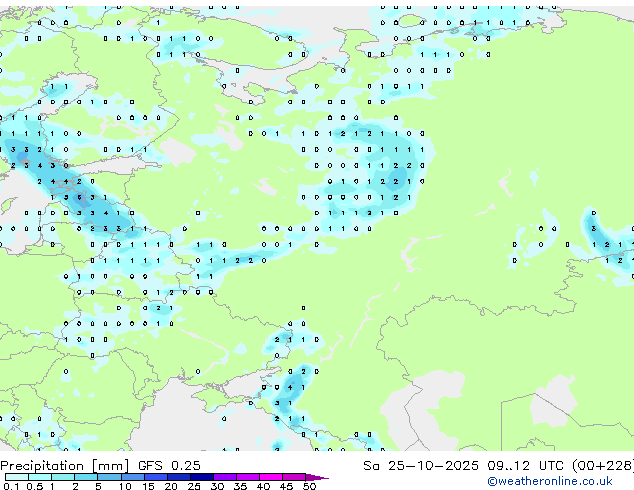Click the '09..12 UTC' time text
Image resolution: width=634 pixels, height=490 pixels.
click(x=525, y=466)
